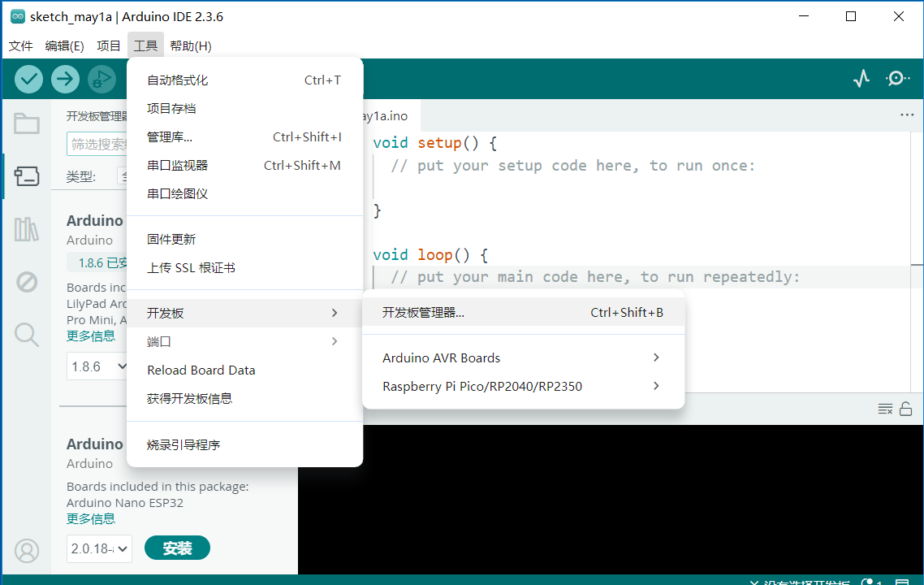Screen dimensions: 924x585
Task: Click the board filter search field
Action: pos(97,144)
